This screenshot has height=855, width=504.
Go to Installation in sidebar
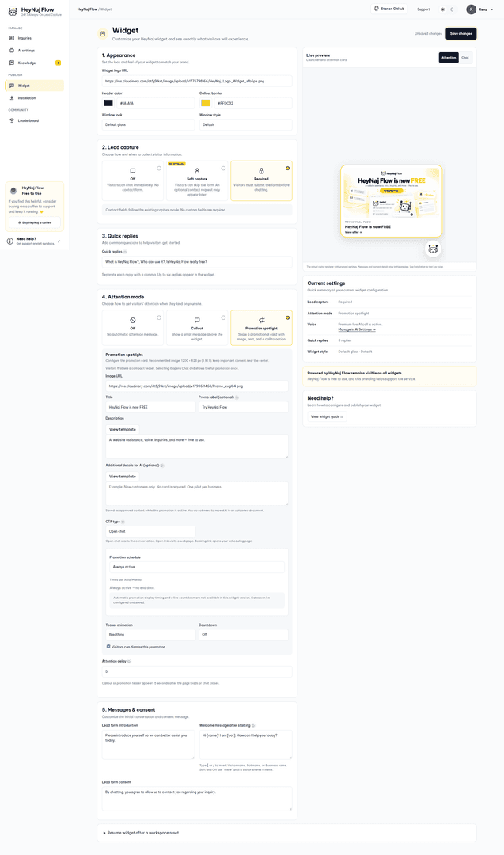coord(34,98)
